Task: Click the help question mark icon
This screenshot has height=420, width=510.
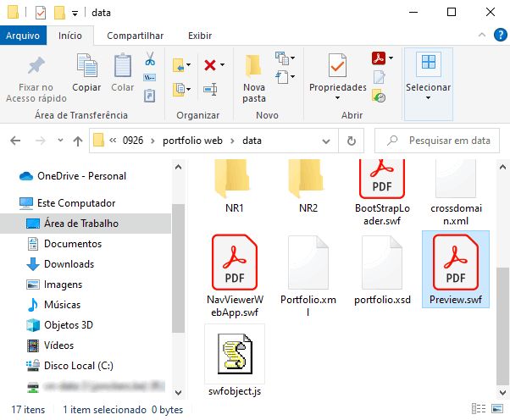Action: (500, 35)
